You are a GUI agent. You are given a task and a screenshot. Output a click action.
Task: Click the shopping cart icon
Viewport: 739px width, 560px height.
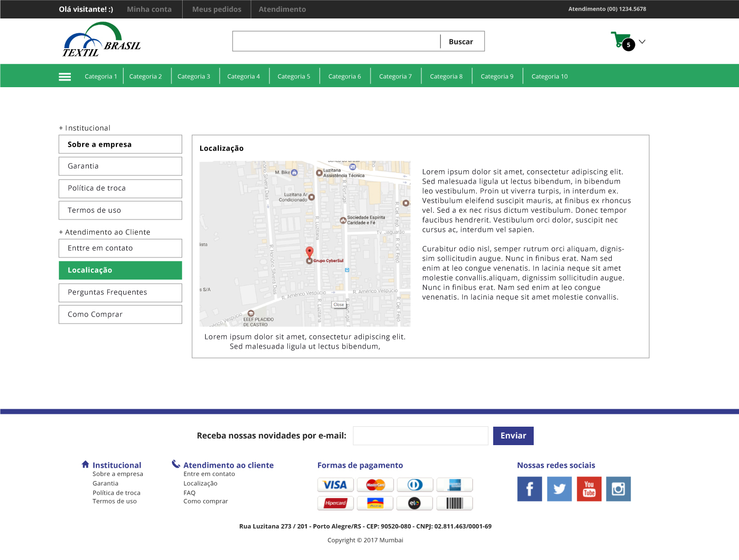click(620, 40)
